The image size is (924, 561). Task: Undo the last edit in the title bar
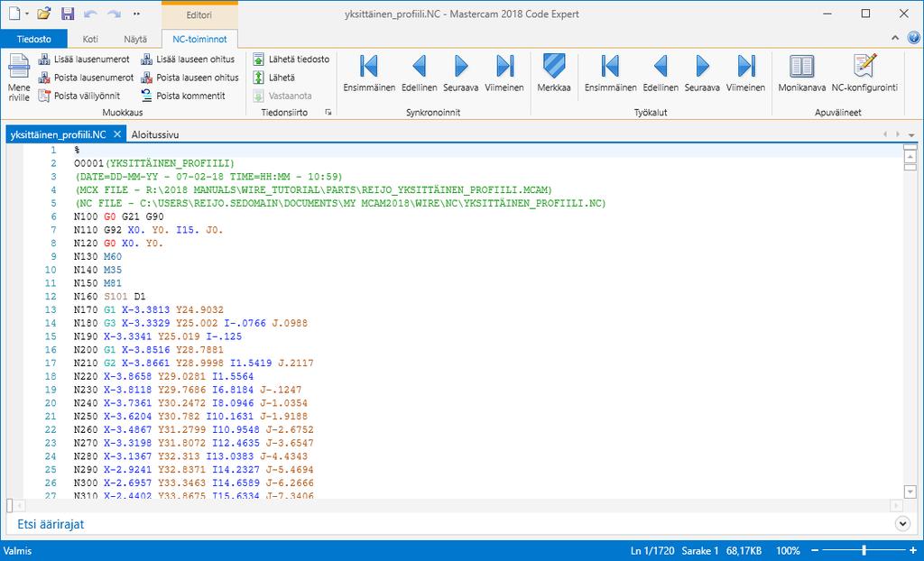(90, 14)
